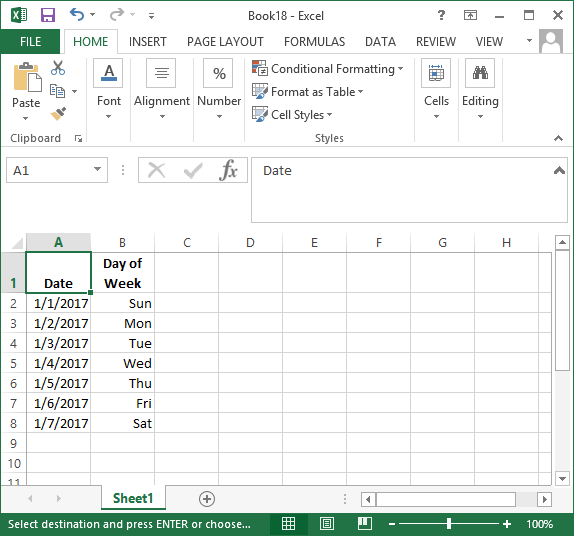Switch to Page Break Preview view
The width and height of the screenshot is (574, 536).
(365, 524)
